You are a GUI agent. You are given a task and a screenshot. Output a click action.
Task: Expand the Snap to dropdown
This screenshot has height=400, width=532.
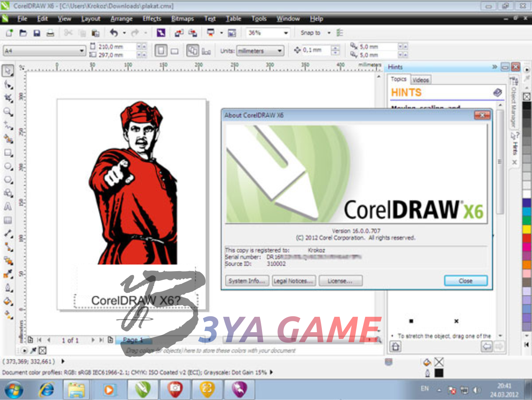tap(329, 33)
